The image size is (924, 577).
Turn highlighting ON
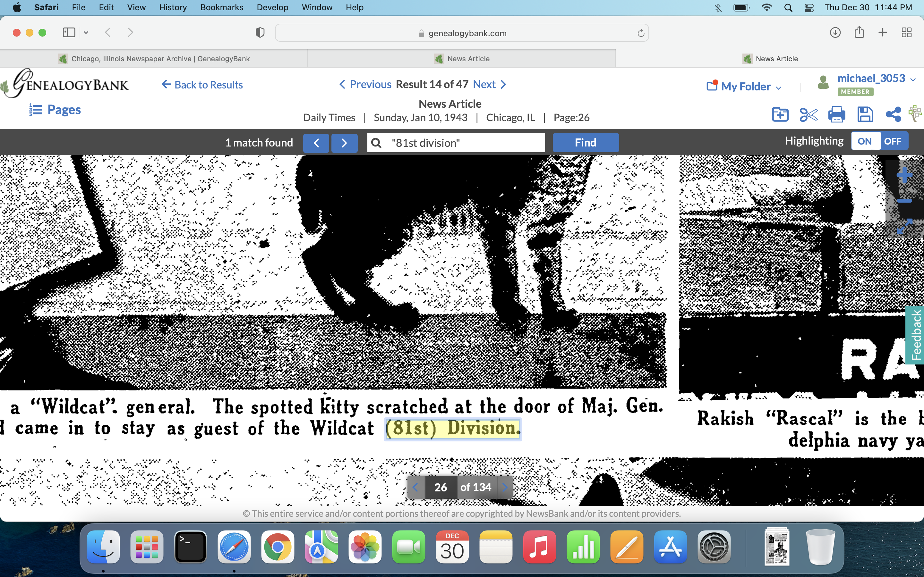point(864,142)
